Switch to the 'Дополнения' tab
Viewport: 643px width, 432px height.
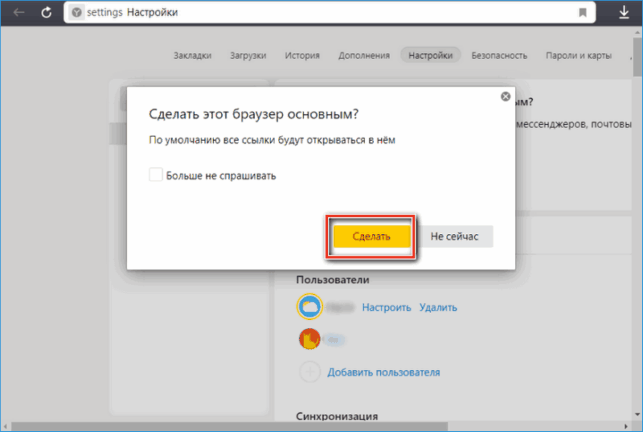click(x=364, y=55)
